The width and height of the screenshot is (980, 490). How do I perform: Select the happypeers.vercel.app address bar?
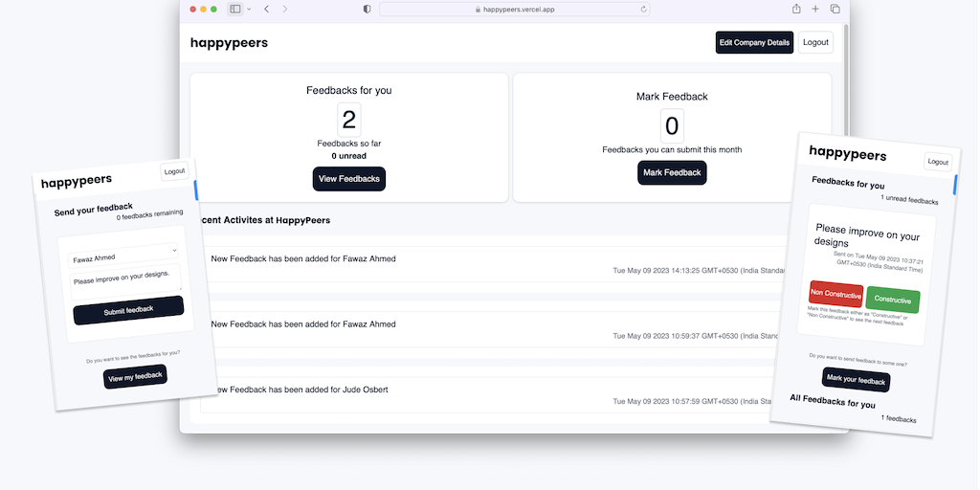tap(514, 9)
